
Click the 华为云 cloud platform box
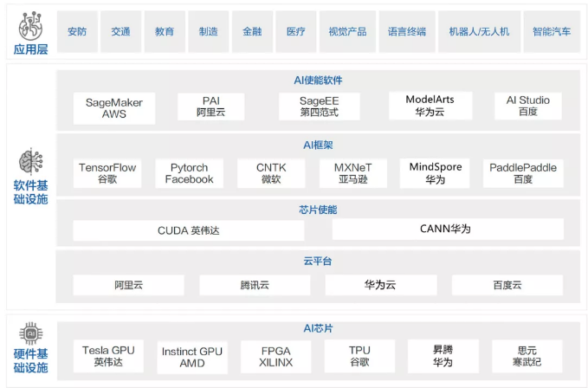(x=381, y=285)
